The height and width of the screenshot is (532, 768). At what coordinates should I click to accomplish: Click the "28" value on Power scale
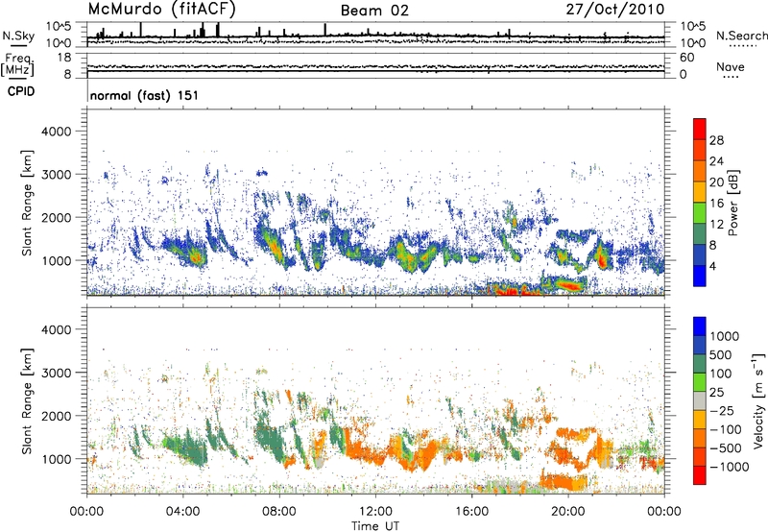pyautogui.click(x=716, y=140)
